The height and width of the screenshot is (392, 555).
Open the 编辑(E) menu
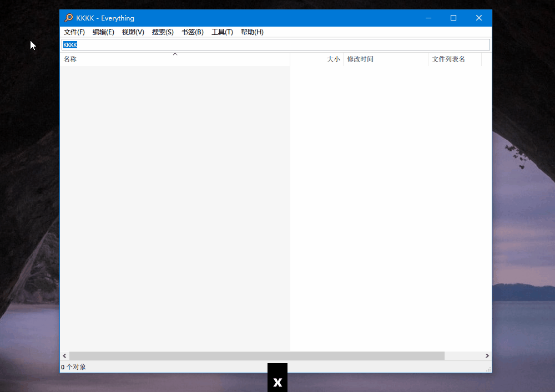click(x=103, y=32)
